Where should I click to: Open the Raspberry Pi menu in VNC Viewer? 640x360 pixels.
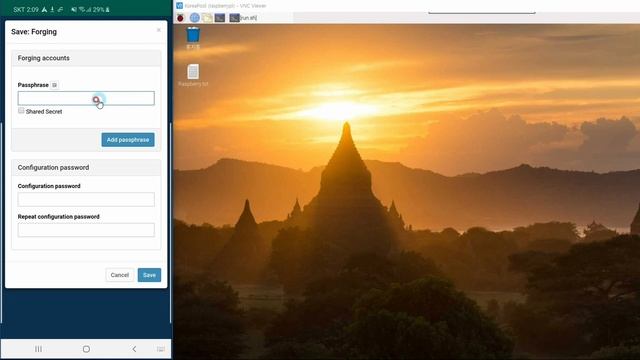click(180, 18)
